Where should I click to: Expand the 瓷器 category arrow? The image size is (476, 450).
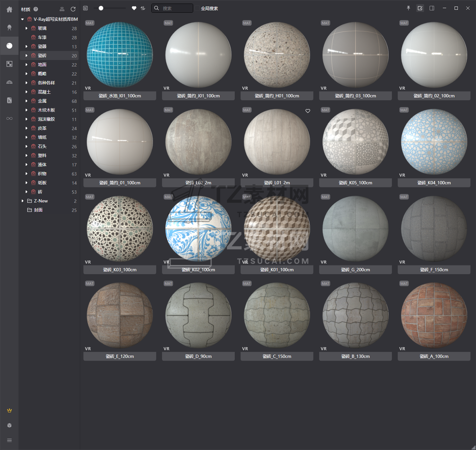(26, 46)
